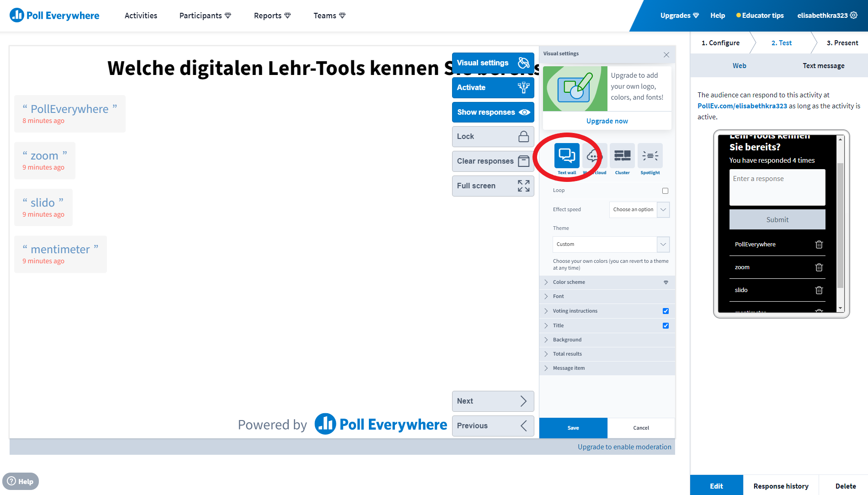
Task: Close the Visual settings panel
Action: pos(666,55)
